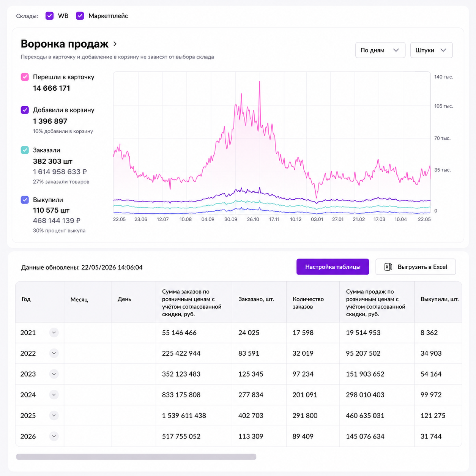Screen dimensions: 476x476
Task: Expand the 2026 year row
Action: [x=54, y=436]
